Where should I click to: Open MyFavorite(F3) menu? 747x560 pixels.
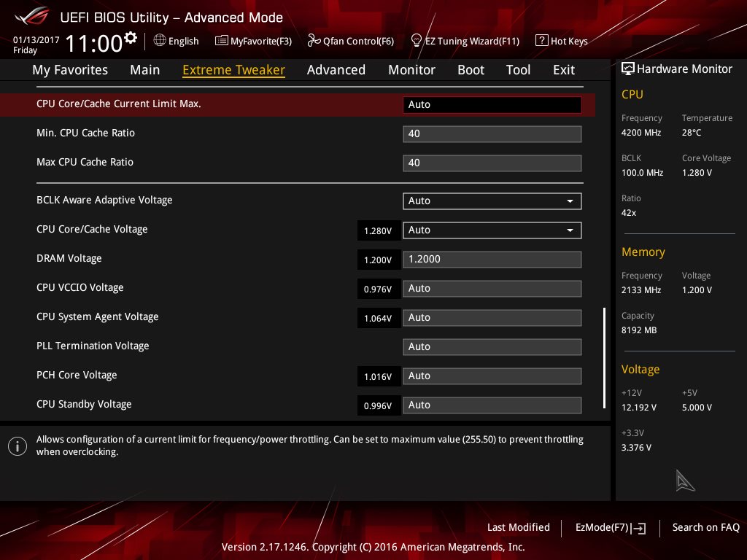(253, 41)
